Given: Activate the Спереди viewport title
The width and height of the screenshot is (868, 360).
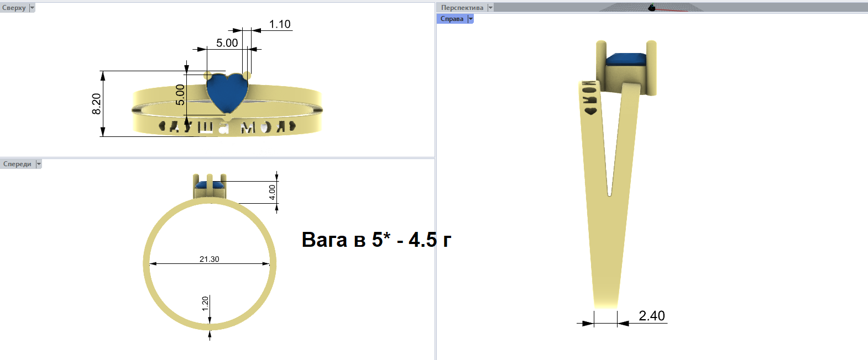Looking at the screenshot, I should pyautogui.click(x=18, y=164).
